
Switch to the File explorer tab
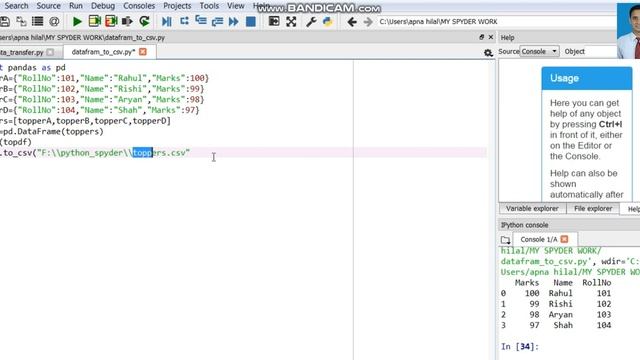pos(593,208)
